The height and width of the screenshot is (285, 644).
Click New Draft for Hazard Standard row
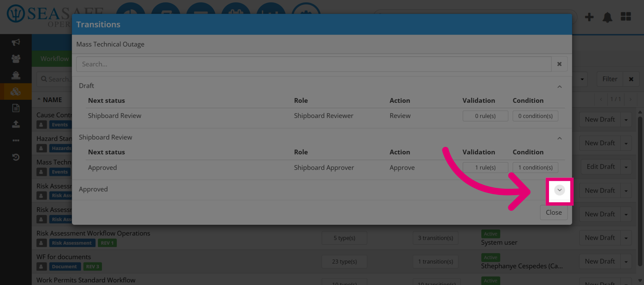point(600,143)
